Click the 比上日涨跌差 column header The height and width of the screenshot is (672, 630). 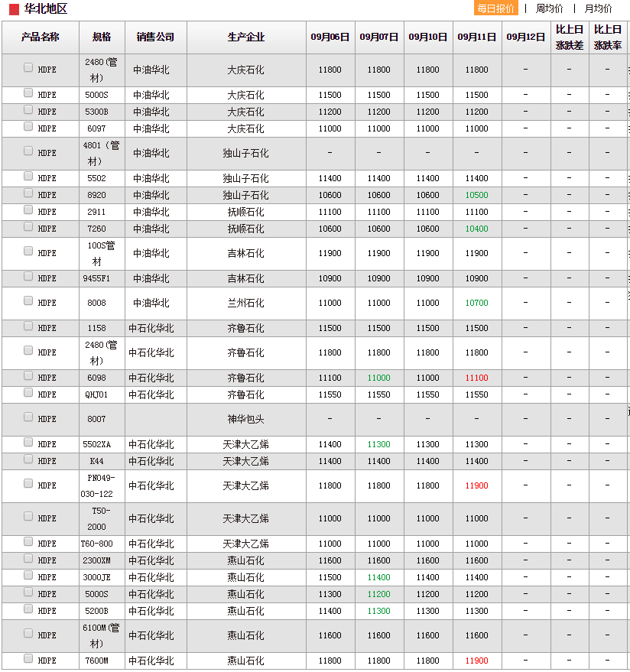570,37
